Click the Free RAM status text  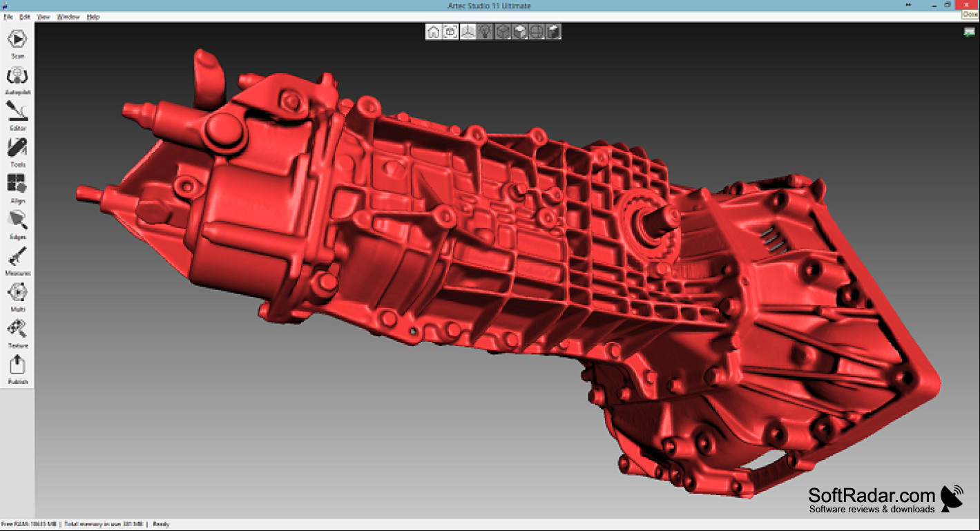(30, 524)
